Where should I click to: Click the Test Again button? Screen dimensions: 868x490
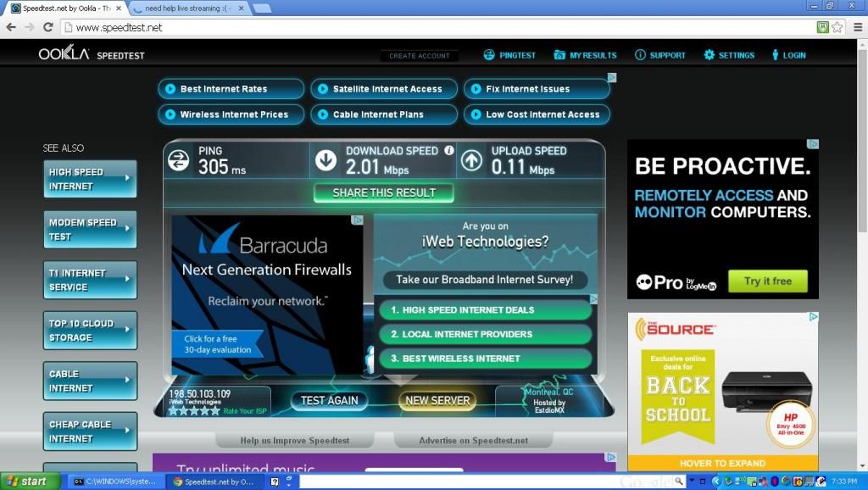coord(330,400)
